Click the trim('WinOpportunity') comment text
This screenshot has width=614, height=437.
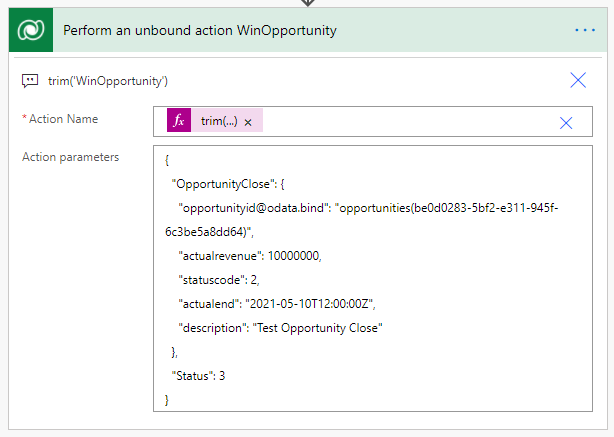point(108,81)
